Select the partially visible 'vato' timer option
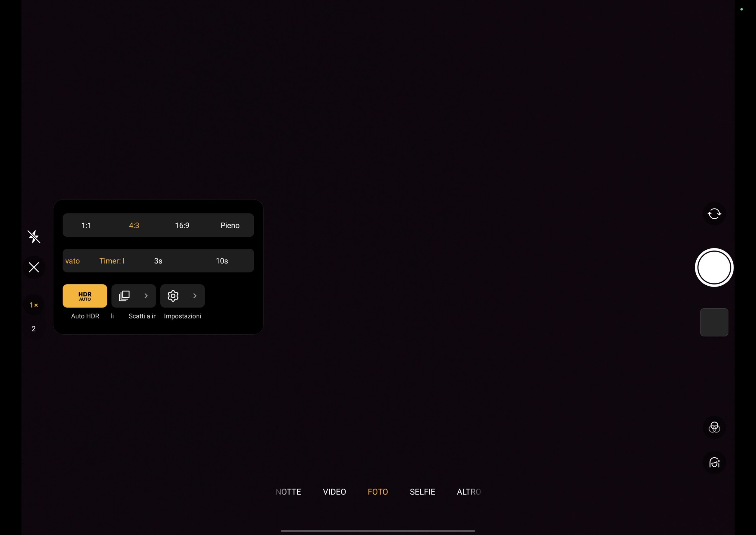The width and height of the screenshot is (756, 535). coord(72,261)
